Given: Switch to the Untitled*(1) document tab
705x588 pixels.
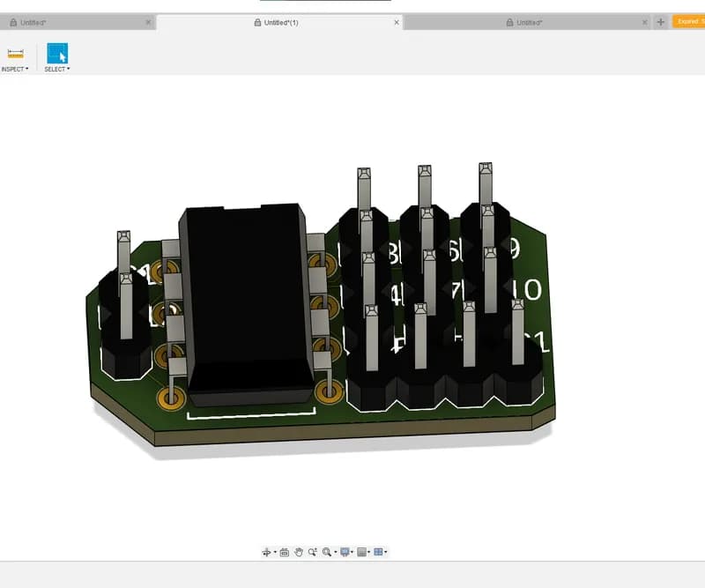Looking at the screenshot, I should (x=282, y=22).
